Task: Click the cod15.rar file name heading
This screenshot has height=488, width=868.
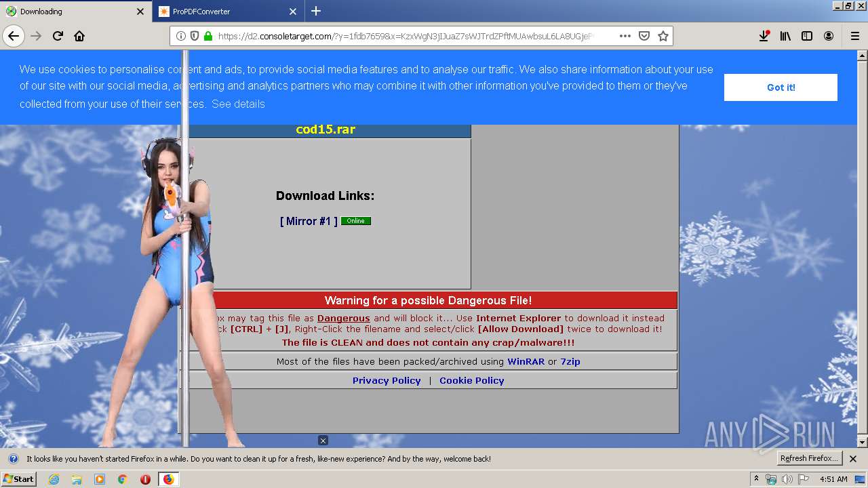Action: 325,129
